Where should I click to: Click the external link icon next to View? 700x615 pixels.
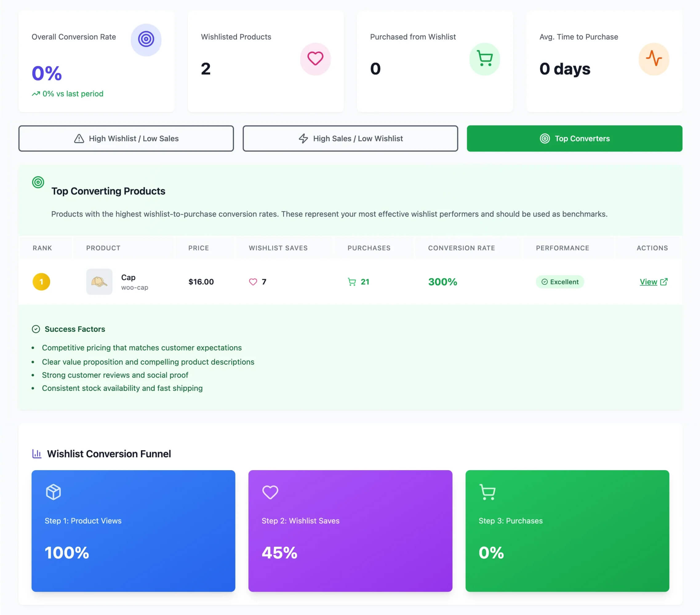pos(664,282)
